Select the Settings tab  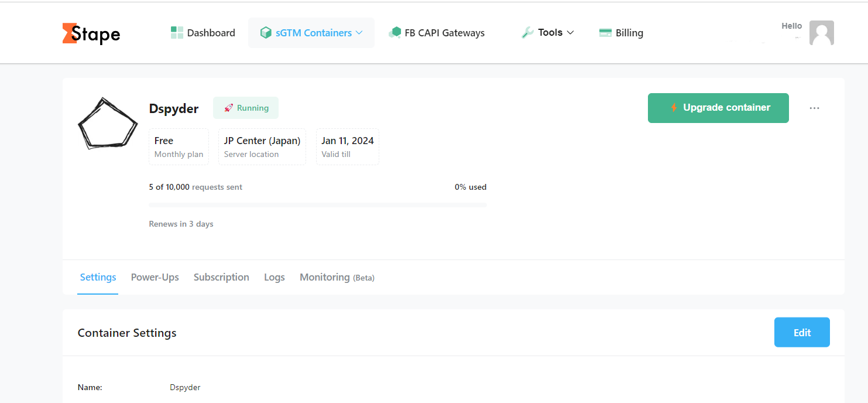pos(98,277)
